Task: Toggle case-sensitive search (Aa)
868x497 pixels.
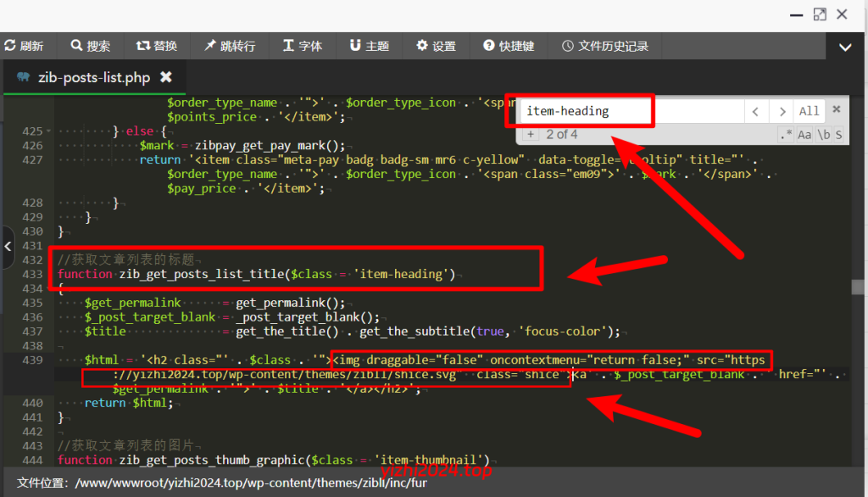Action: [804, 135]
